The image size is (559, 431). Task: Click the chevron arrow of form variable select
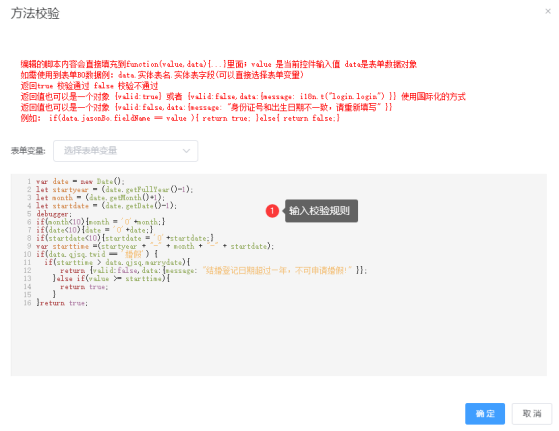tap(186, 151)
